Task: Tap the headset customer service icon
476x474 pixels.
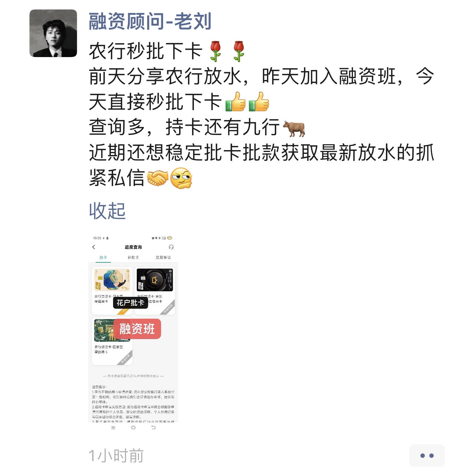Action: [171, 247]
